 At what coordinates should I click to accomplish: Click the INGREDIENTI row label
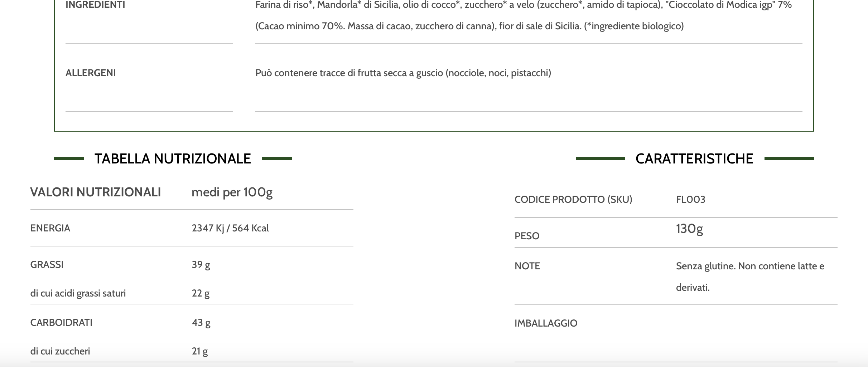95,5
